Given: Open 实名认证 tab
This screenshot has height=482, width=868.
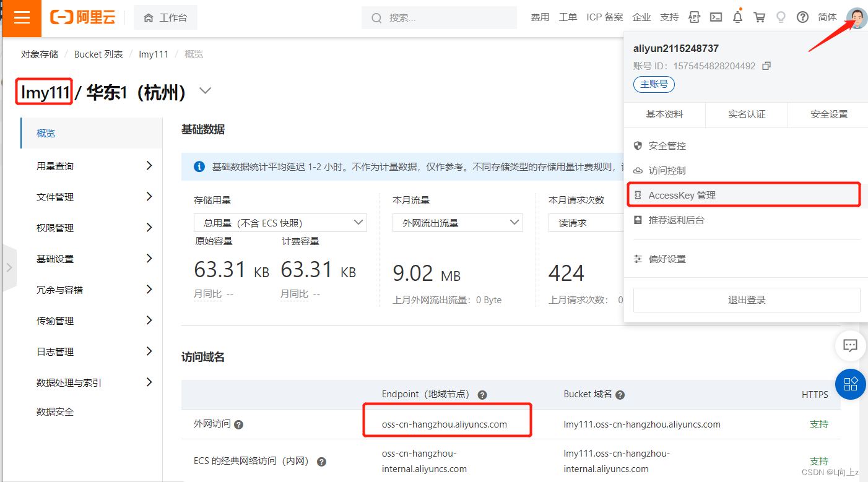Looking at the screenshot, I should coord(747,114).
